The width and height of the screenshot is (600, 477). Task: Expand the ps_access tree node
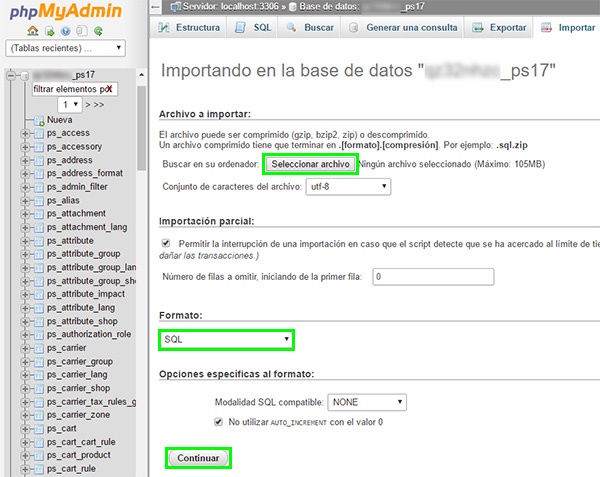tap(25, 134)
